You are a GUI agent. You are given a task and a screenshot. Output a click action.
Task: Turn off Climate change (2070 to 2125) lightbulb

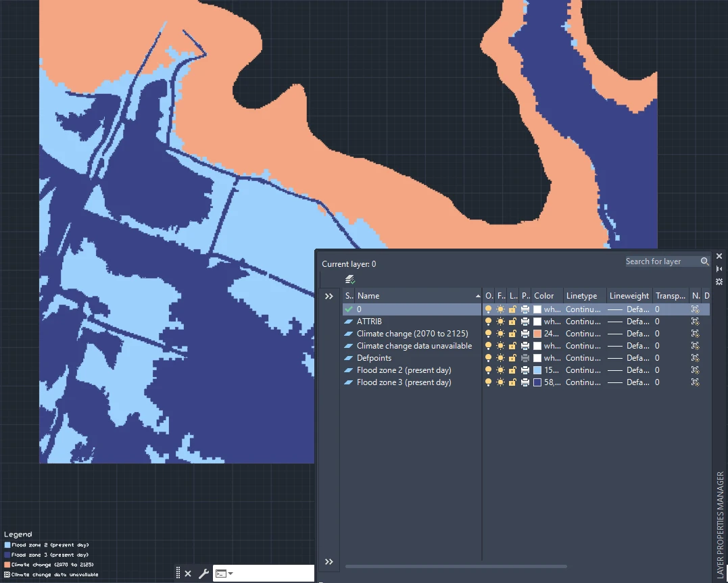(x=488, y=334)
